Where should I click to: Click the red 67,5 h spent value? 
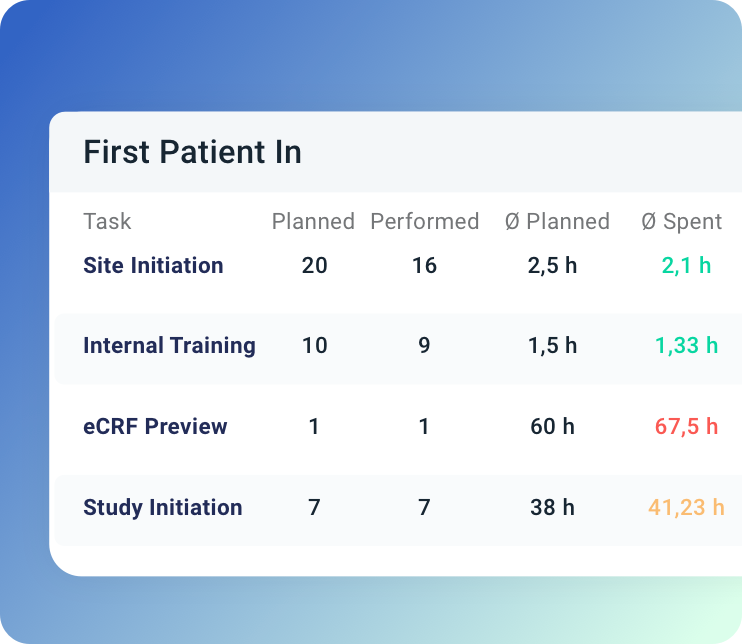686,427
